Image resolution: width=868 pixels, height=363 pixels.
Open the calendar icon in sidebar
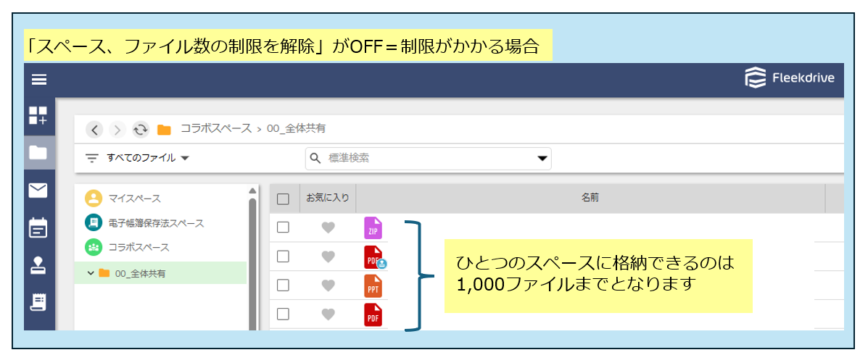pyautogui.click(x=38, y=228)
